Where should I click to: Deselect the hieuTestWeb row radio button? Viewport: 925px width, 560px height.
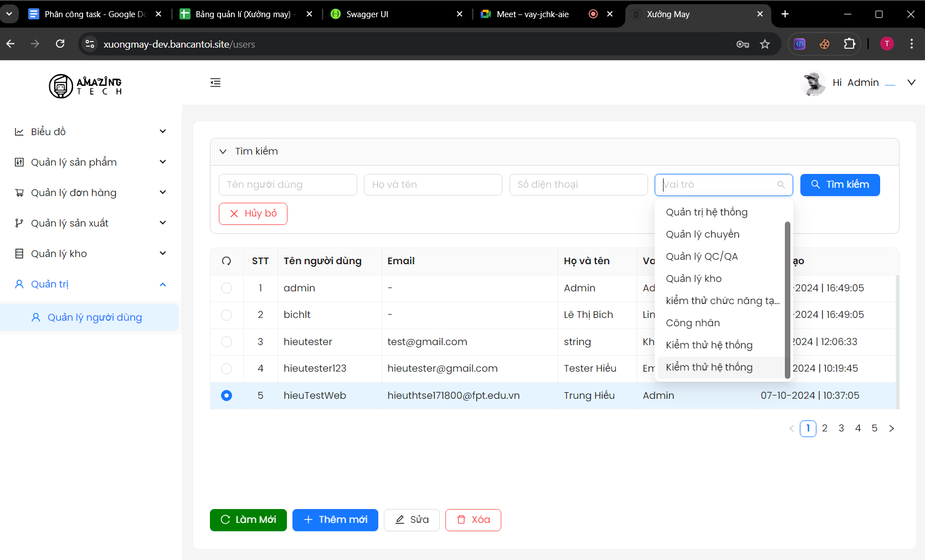pos(227,395)
